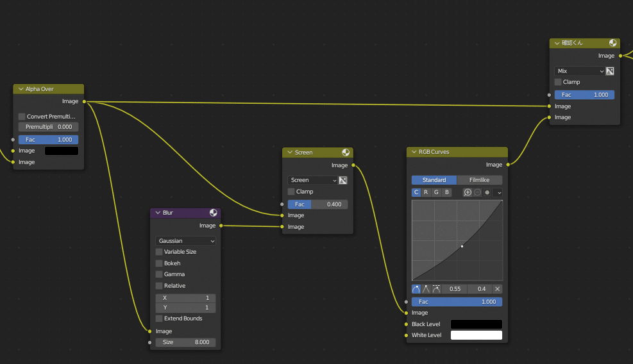Enable Clamp checkbox in 確認くん node
Image resolution: width=633 pixels, height=364 pixels.
[x=558, y=82]
